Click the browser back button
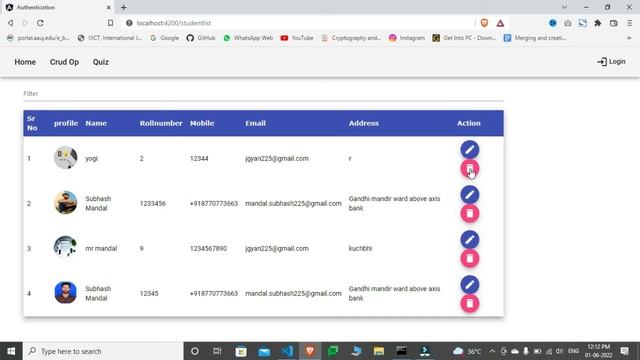The width and height of the screenshot is (640, 360). [x=11, y=23]
